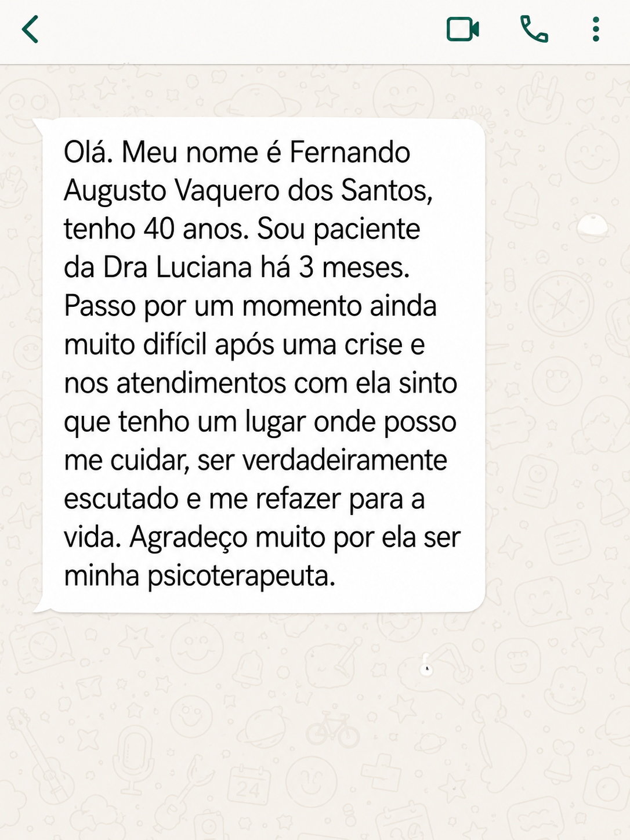Click the bubble tail at message's lower left
Screen dimensions: 630x840
click(x=40, y=606)
